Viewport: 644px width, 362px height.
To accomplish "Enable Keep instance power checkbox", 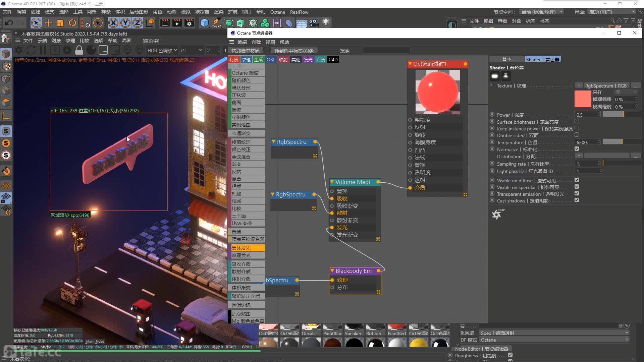I will [x=577, y=128].
